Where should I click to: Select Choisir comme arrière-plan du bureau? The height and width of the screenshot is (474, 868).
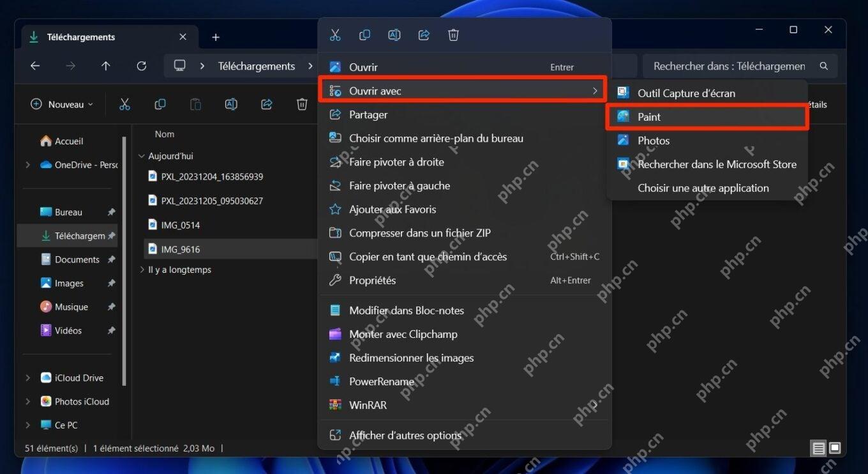[x=465, y=138]
